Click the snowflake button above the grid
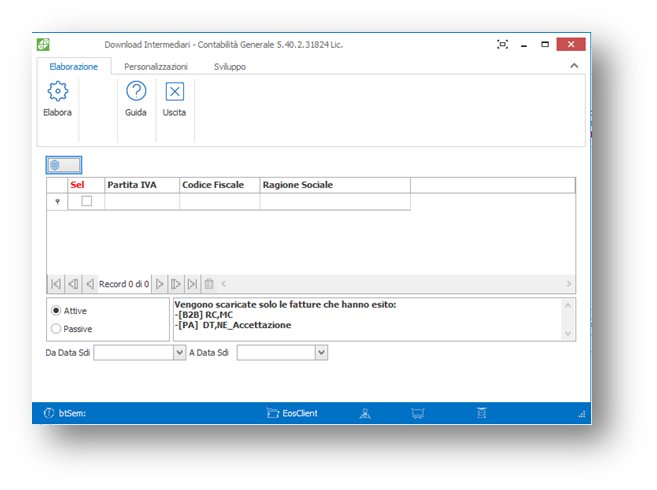 64,165
